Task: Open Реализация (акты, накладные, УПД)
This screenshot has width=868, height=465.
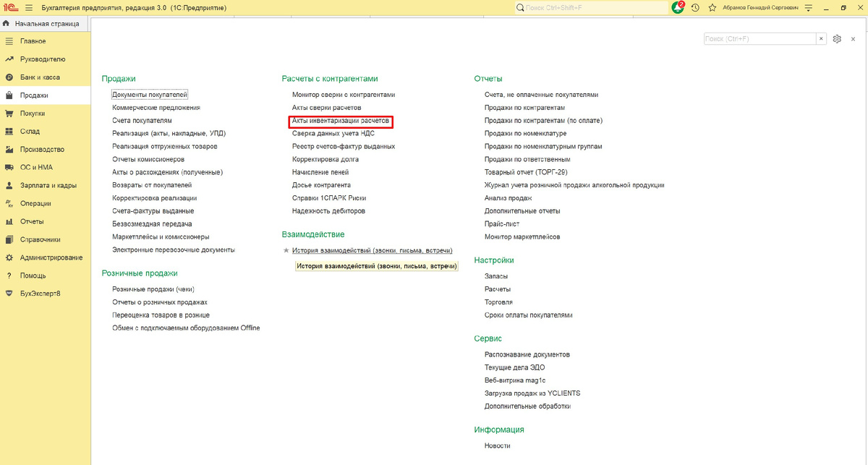Action: tap(169, 134)
